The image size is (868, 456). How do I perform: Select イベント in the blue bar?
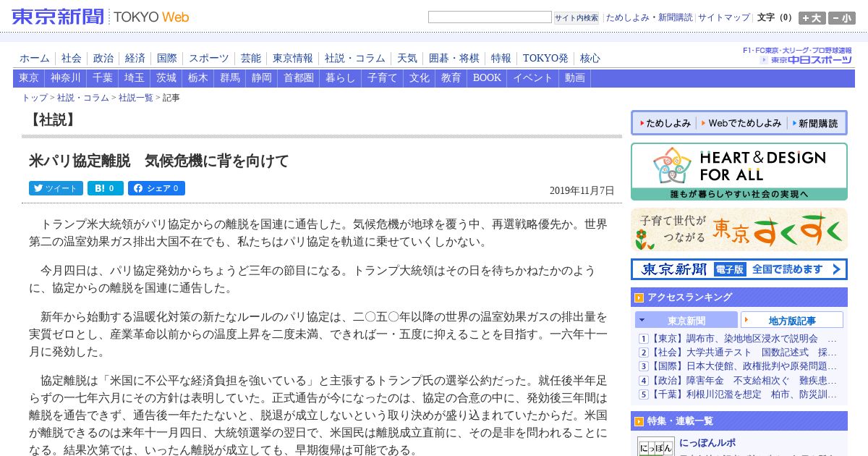533,78
